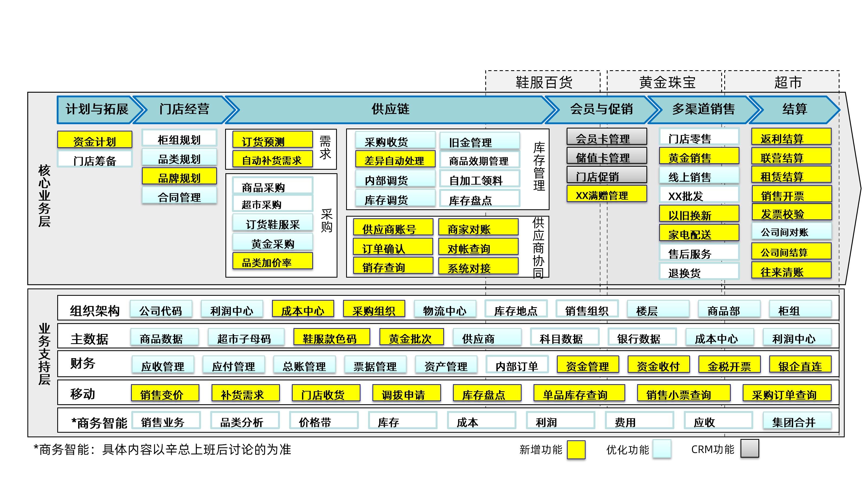This screenshot has height=488, width=868.
Task: Click the grey CRM功能 legend swatch
Action: [x=749, y=449]
